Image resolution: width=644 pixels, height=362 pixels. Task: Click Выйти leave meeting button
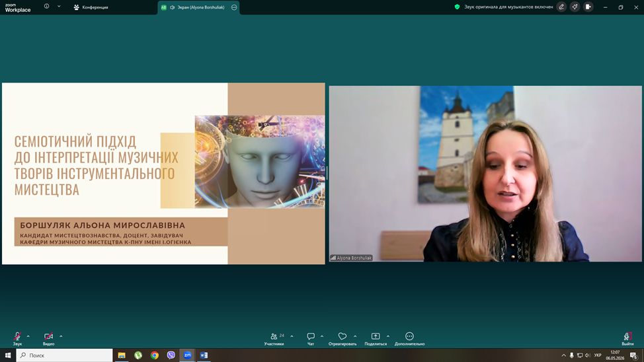(x=627, y=339)
